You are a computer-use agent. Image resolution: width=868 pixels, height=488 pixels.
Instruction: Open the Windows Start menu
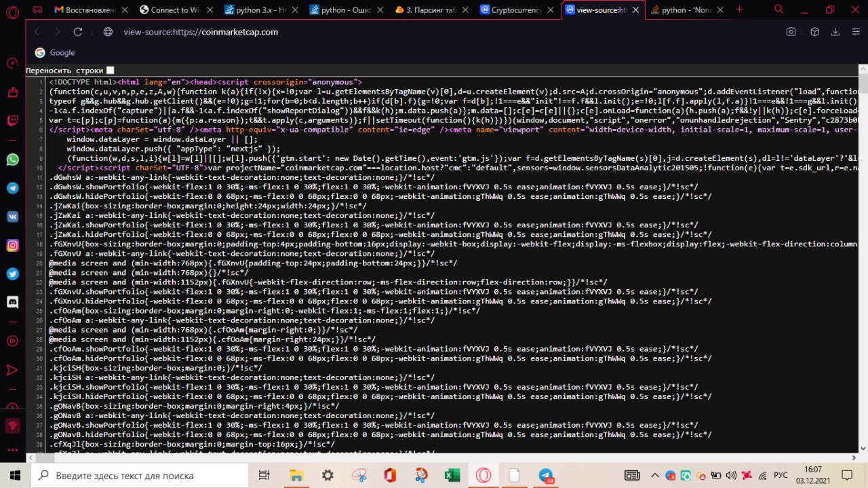pyautogui.click(x=15, y=475)
